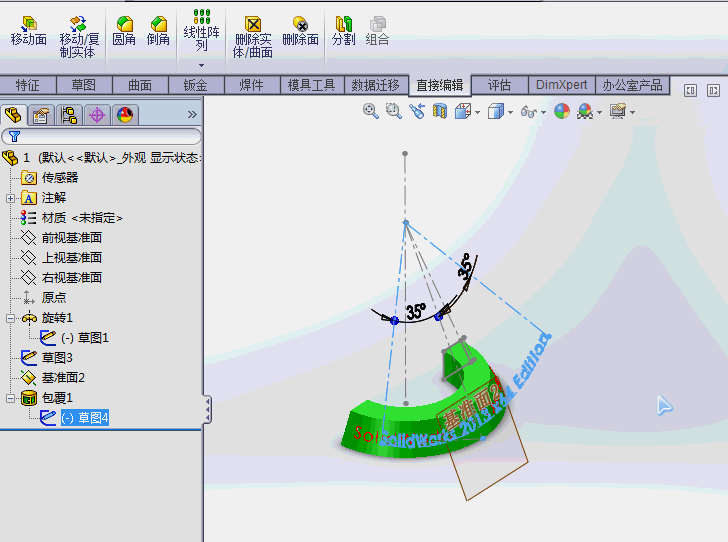728x542 pixels.
Task: Click the left 35° angle dimension
Action: coord(416,312)
